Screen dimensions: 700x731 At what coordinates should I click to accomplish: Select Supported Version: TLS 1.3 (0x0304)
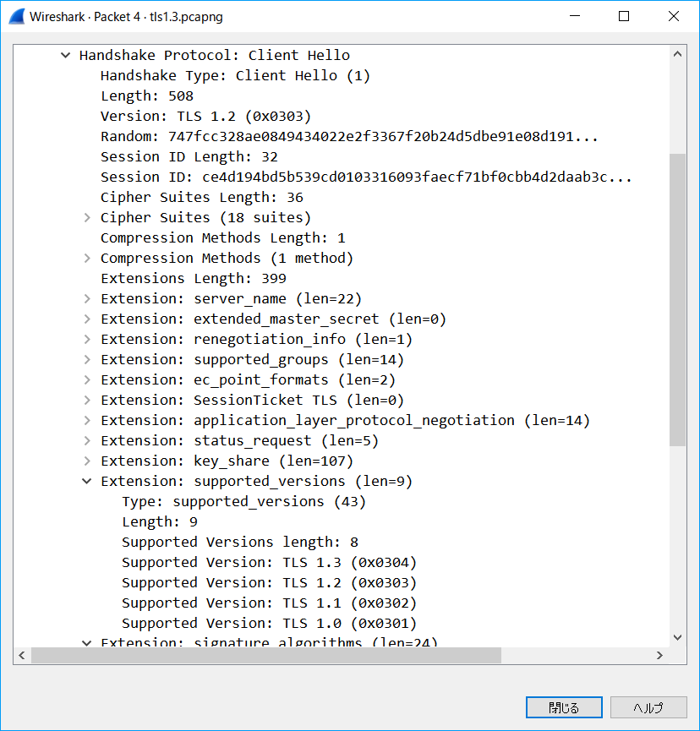pos(269,563)
